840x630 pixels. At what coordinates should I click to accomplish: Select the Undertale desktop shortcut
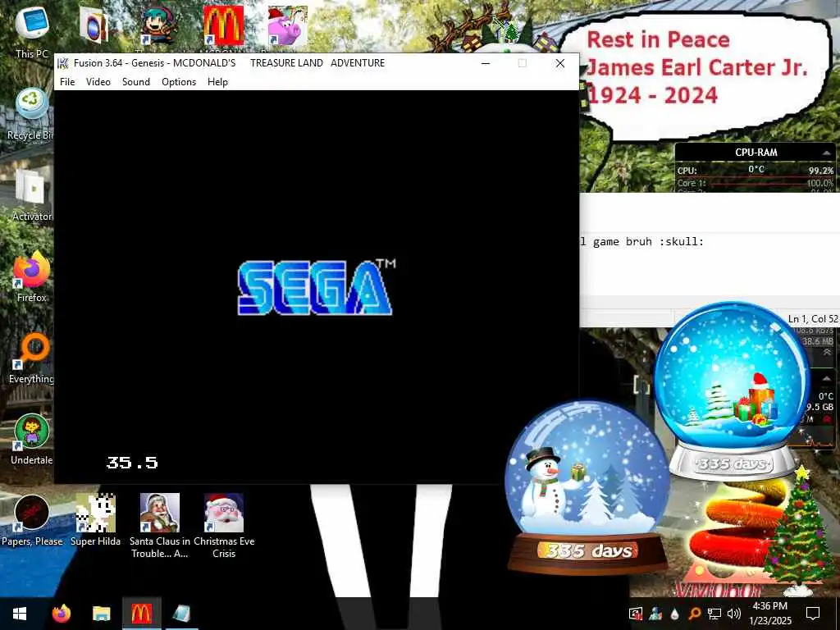31,440
